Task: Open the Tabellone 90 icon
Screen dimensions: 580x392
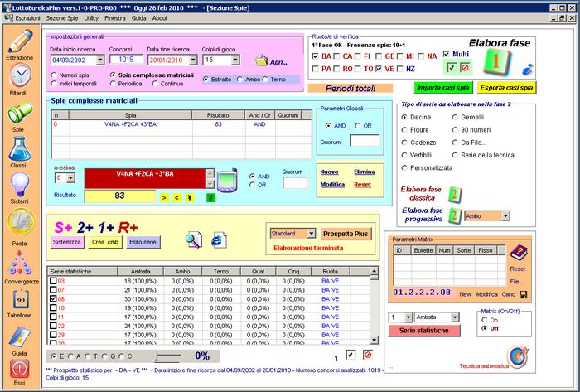Action: [x=20, y=299]
